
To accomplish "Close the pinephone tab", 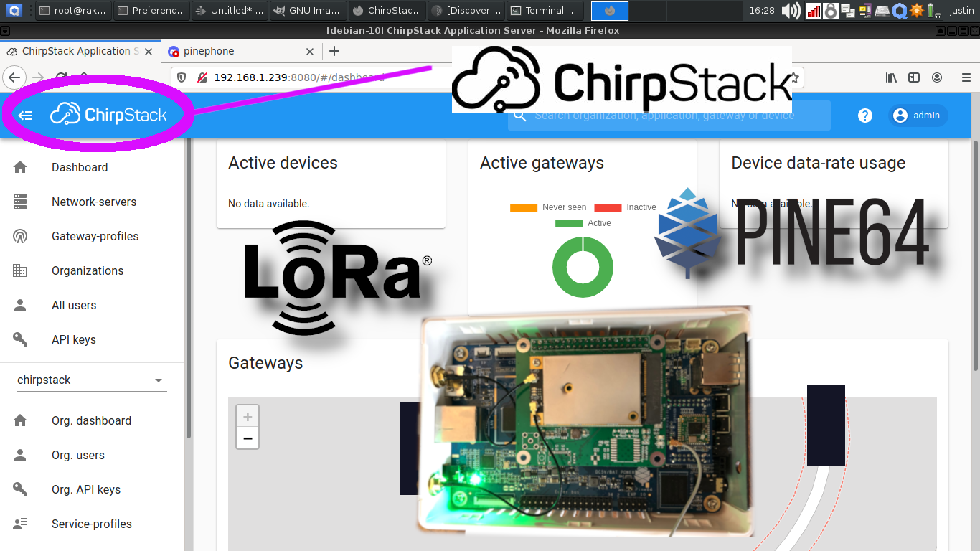I will (310, 52).
